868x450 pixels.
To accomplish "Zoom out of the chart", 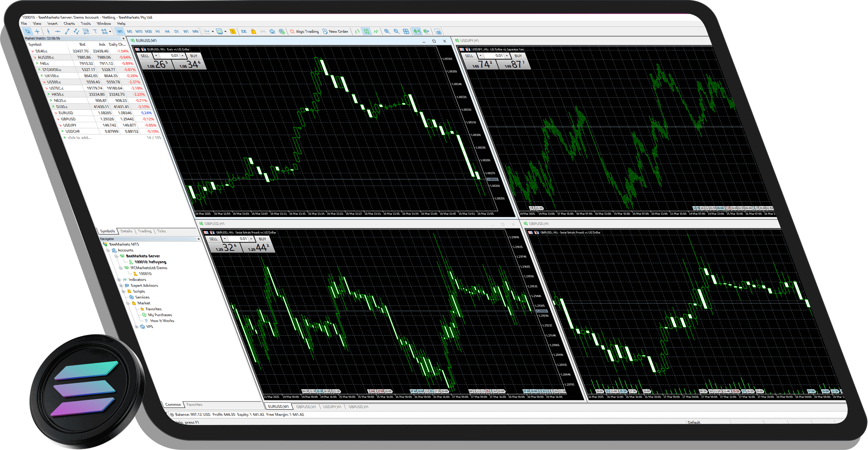I will [x=396, y=31].
